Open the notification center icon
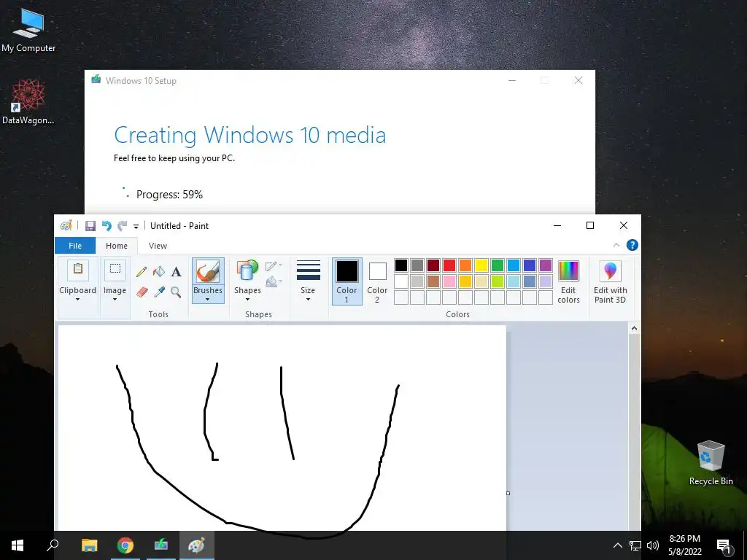This screenshot has width=747, height=560. 724,546
